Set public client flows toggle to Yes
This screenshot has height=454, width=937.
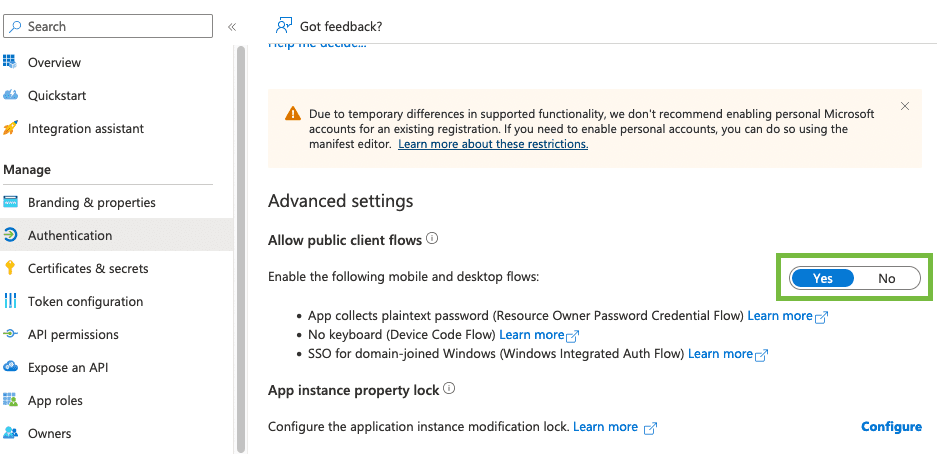tap(822, 278)
